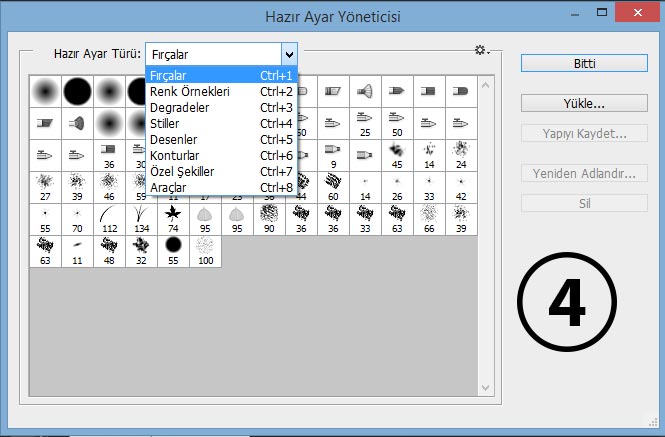This screenshot has height=437, width=665.
Task: Click the scrollbar up arrow
Action: (x=486, y=85)
